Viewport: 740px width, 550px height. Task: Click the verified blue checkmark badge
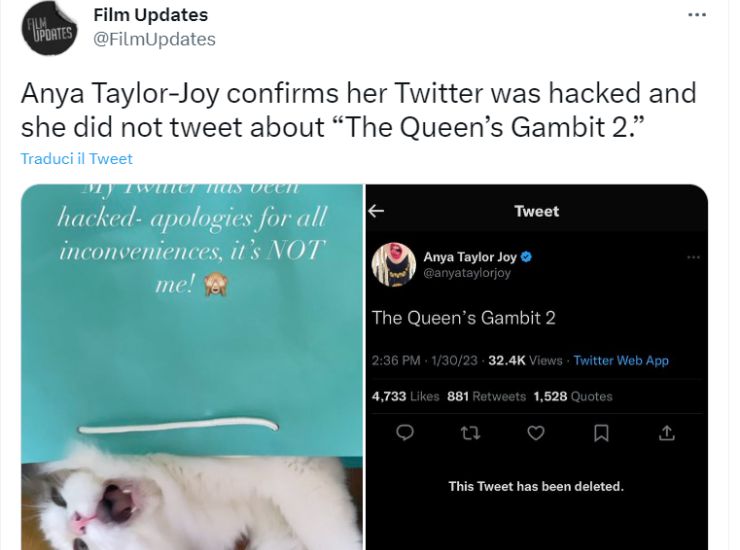tap(527, 257)
